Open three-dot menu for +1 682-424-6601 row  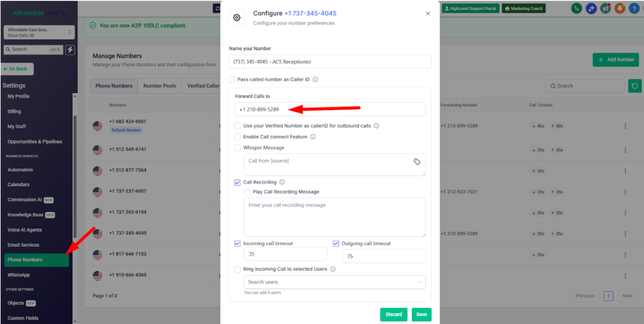pos(625,126)
